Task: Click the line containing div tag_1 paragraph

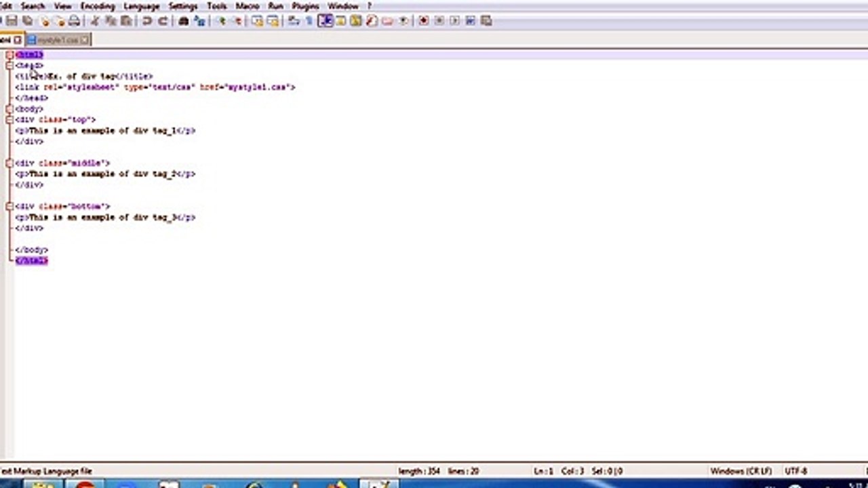Action: tap(105, 131)
